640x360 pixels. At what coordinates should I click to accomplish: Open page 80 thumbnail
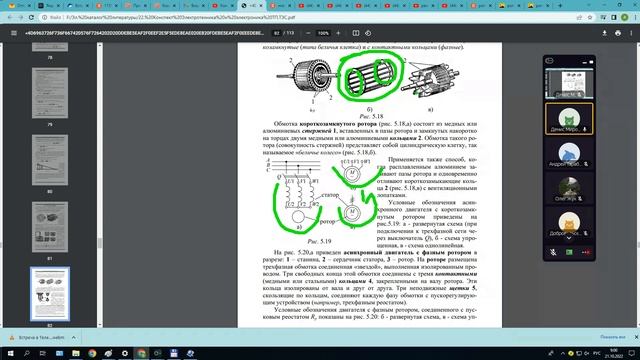tap(50, 160)
